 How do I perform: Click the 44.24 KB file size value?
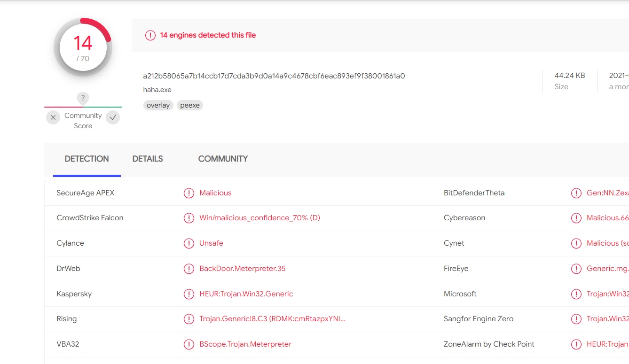pyautogui.click(x=570, y=75)
